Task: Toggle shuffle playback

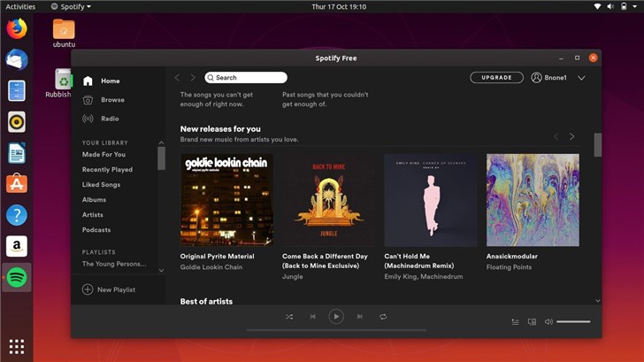Action: pos(289,316)
